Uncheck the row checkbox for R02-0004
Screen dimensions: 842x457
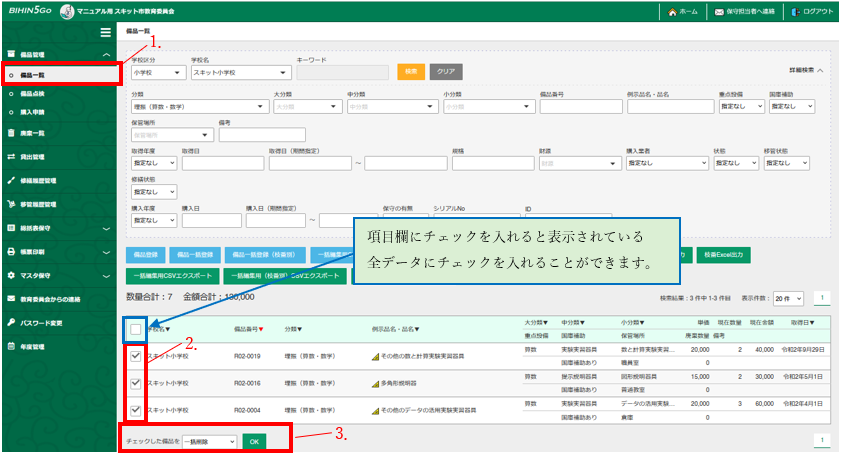point(135,410)
